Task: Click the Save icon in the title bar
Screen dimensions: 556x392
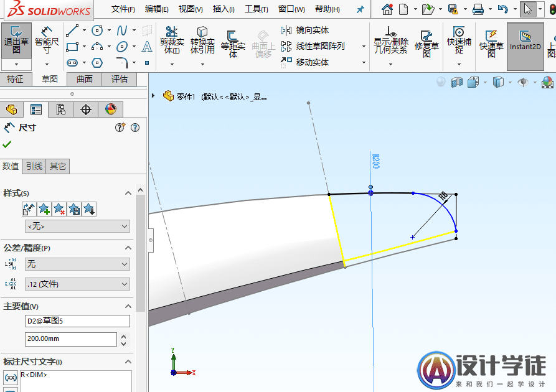Action: point(453,9)
